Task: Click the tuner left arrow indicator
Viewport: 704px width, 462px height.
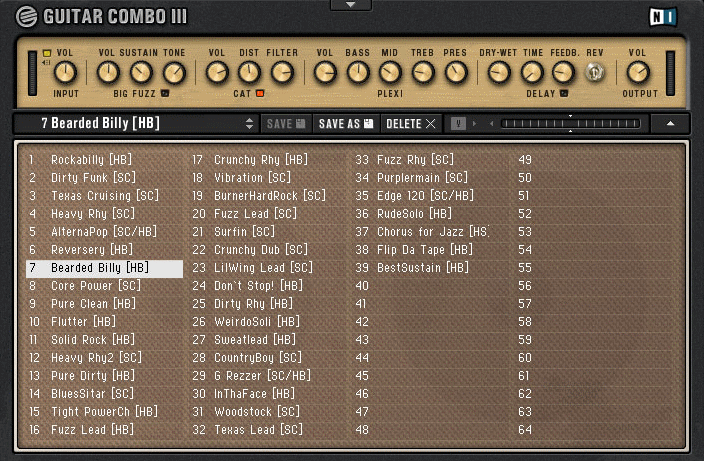Action: coord(492,123)
